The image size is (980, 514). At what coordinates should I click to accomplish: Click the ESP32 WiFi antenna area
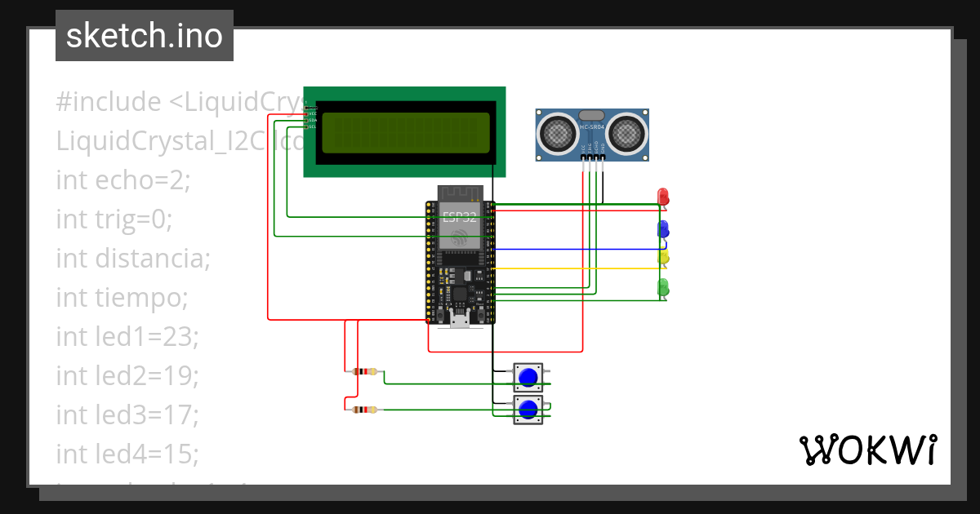point(460,239)
